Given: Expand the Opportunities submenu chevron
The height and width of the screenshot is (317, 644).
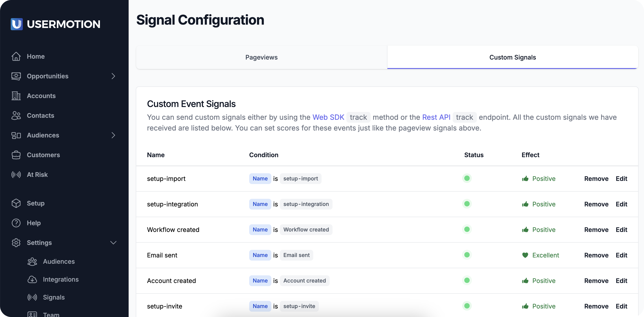Looking at the screenshot, I should click(113, 76).
